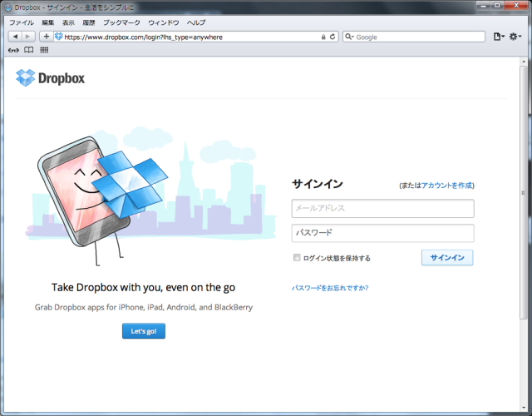This screenshot has height=416, width=532.
Task: Maximize the browser window
Action: tap(497, 6)
